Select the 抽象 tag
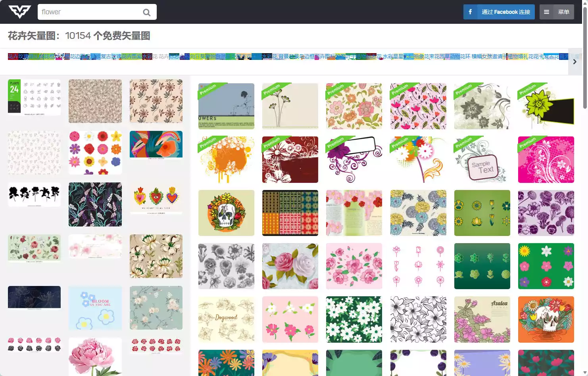Viewport: 588px width, 376px height. pos(419,56)
